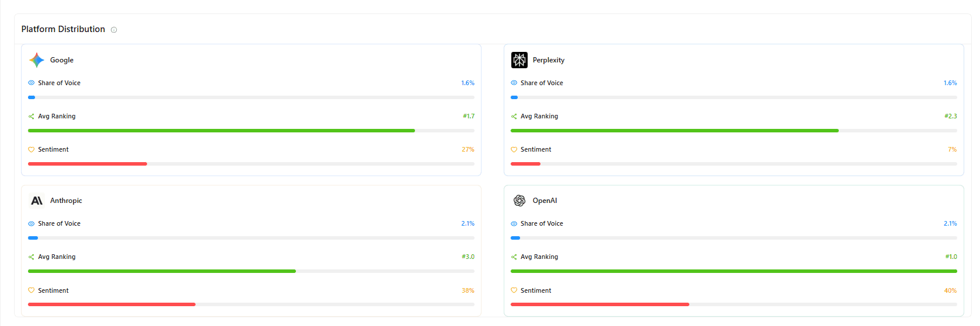Click the Anthropic Share of Voice progress bar
Screen dimensions: 980x326
click(251, 238)
